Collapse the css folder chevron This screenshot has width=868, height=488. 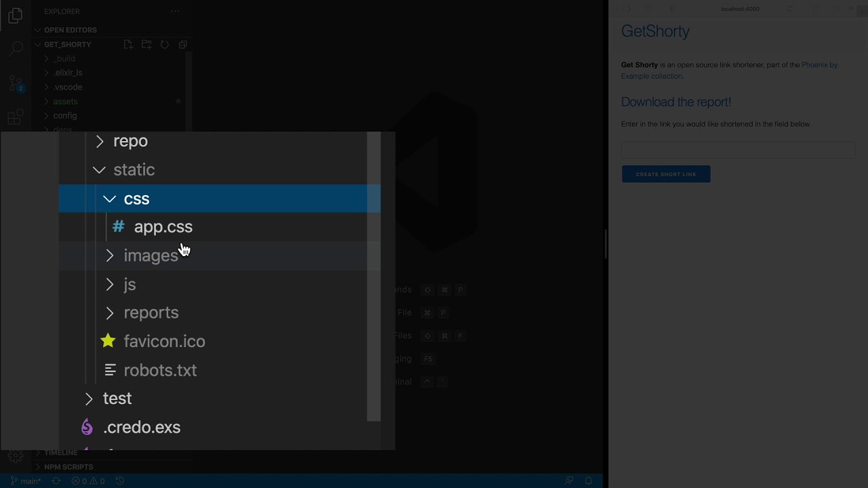(x=110, y=199)
